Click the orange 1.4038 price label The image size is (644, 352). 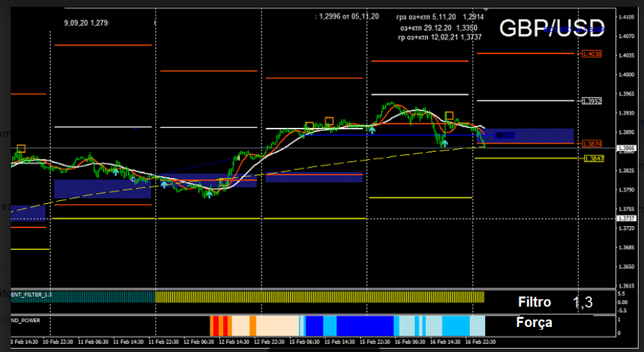(591, 53)
